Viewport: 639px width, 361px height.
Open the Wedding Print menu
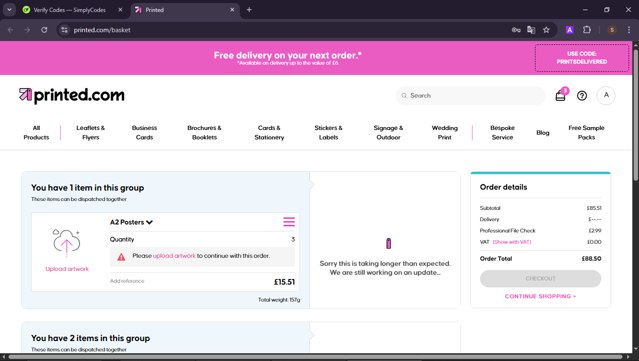click(445, 132)
